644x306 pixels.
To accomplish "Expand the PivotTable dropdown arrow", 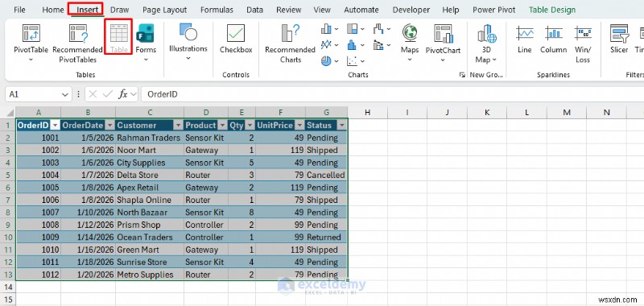I will [x=31, y=60].
